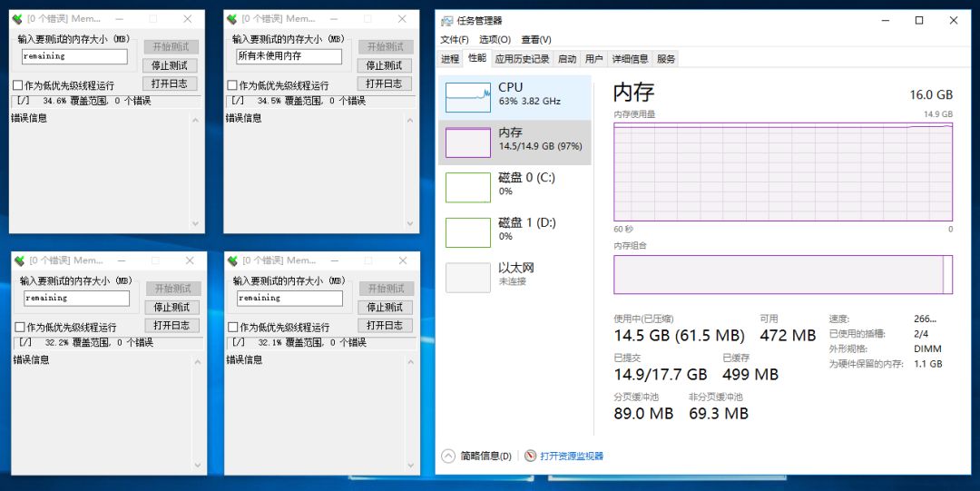The image size is (980, 491).
Task: Switch to the 服务 tab
Action: 666,59
